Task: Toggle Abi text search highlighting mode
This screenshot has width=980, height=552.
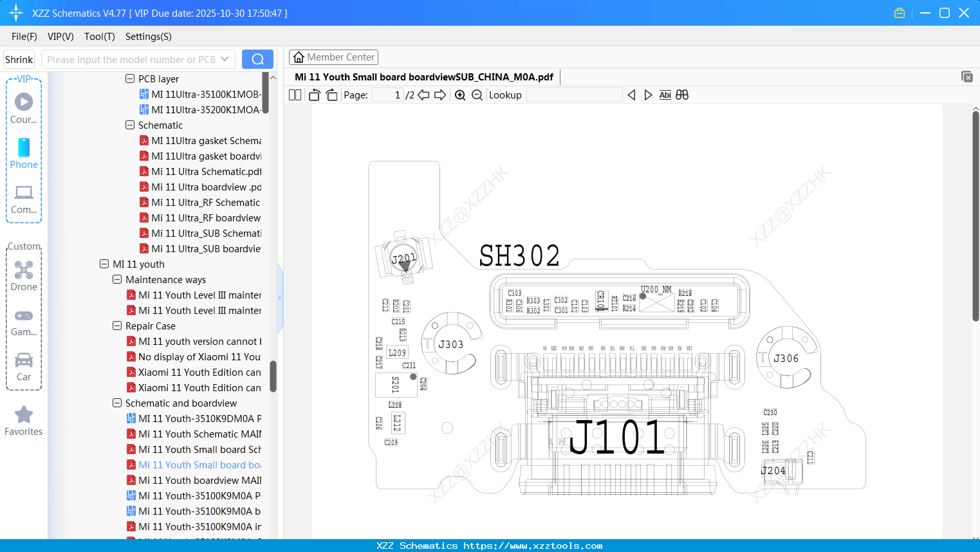Action: tap(665, 95)
